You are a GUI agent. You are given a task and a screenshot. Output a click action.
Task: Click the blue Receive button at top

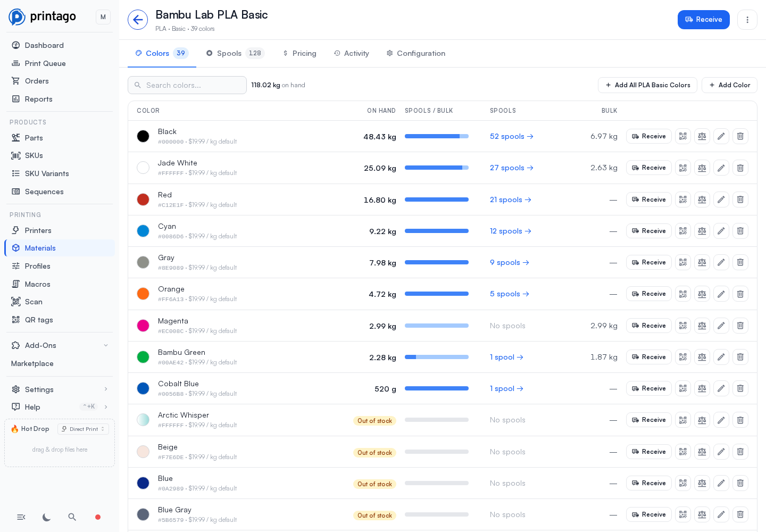pos(704,20)
